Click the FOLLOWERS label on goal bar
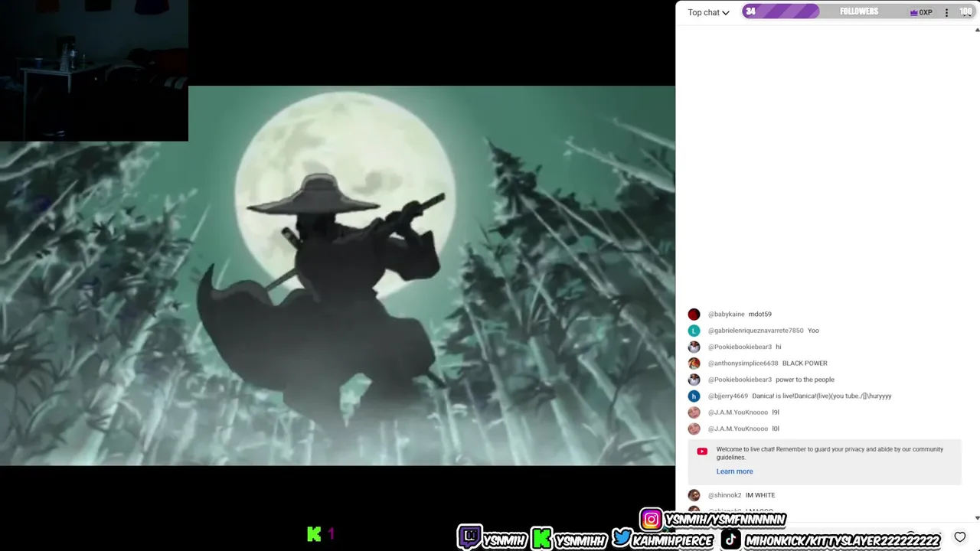This screenshot has width=980, height=551. tap(859, 11)
